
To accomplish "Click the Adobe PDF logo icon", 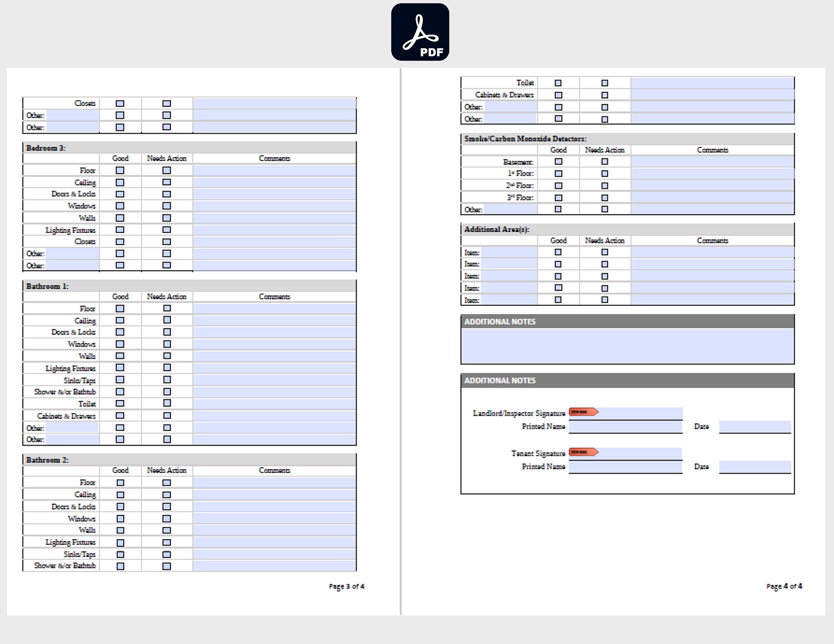I will tap(420, 32).
